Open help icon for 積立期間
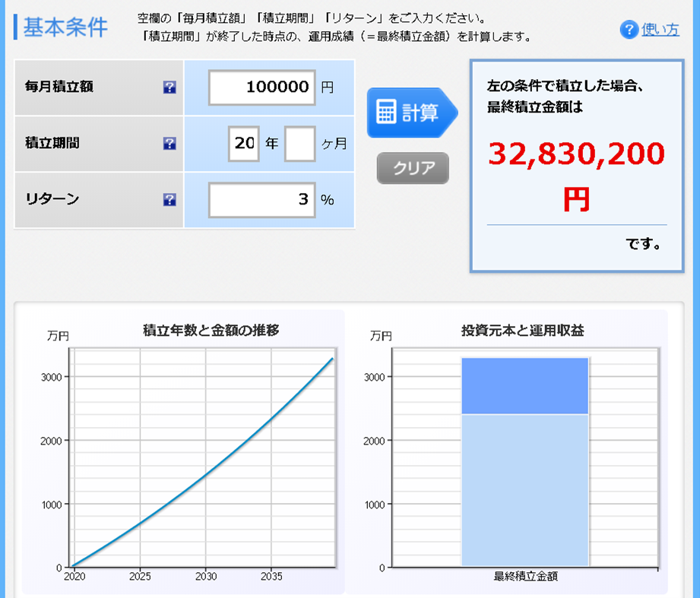This screenshot has width=700, height=598. [x=169, y=144]
